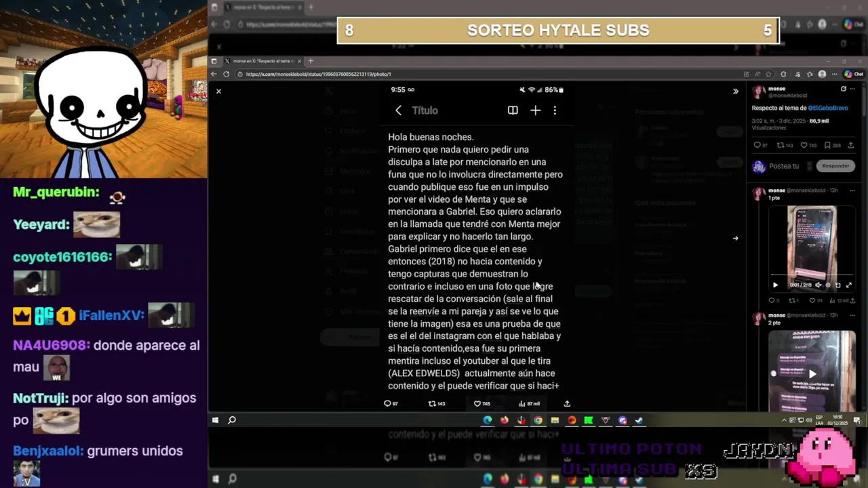Click the plus icon in the note header
This screenshot has width=868, height=488.
pos(535,110)
